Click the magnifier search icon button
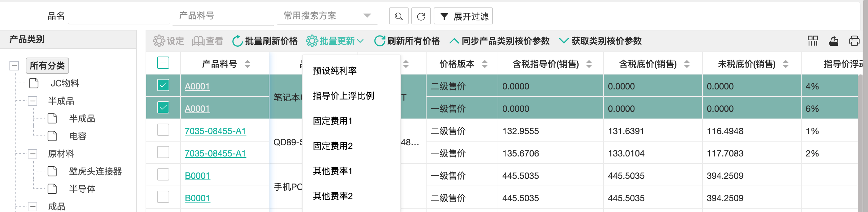Image resolution: width=868 pixels, height=212 pixels. click(398, 16)
